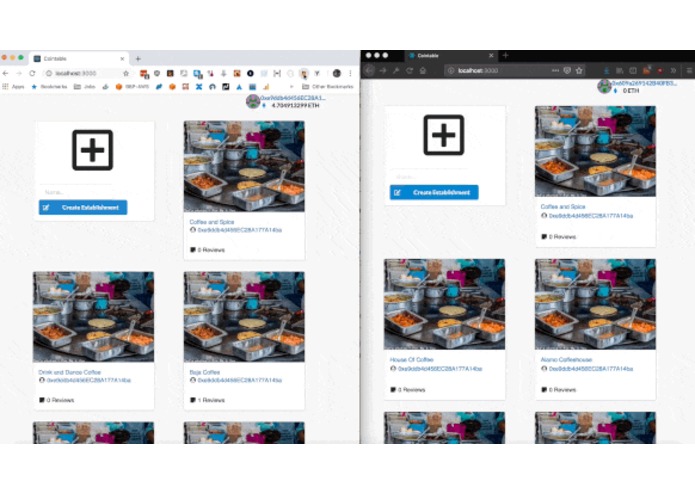
Task: Click '4.704913299 ETH' balance in Chrome
Action: 295,105
